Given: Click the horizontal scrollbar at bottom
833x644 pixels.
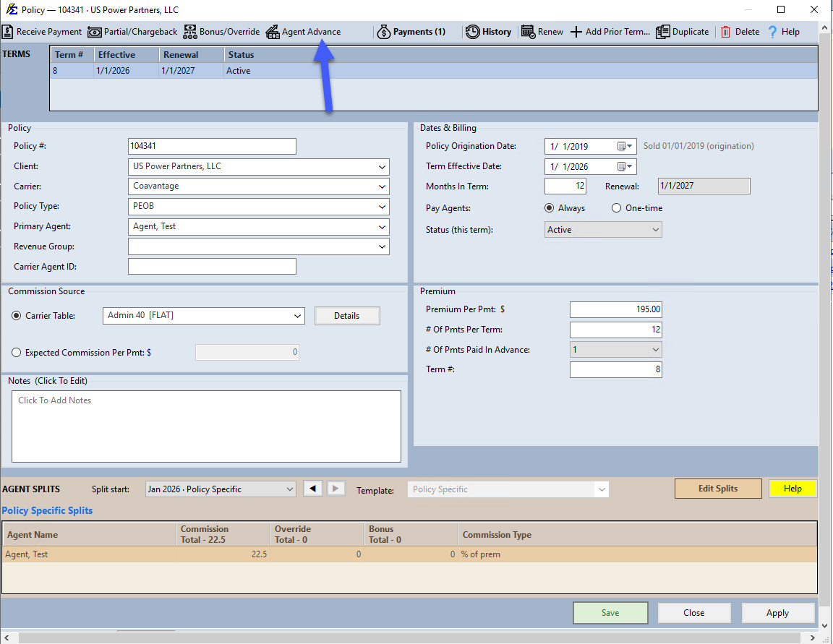Looking at the screenshot, I should (x=408, y=637).
